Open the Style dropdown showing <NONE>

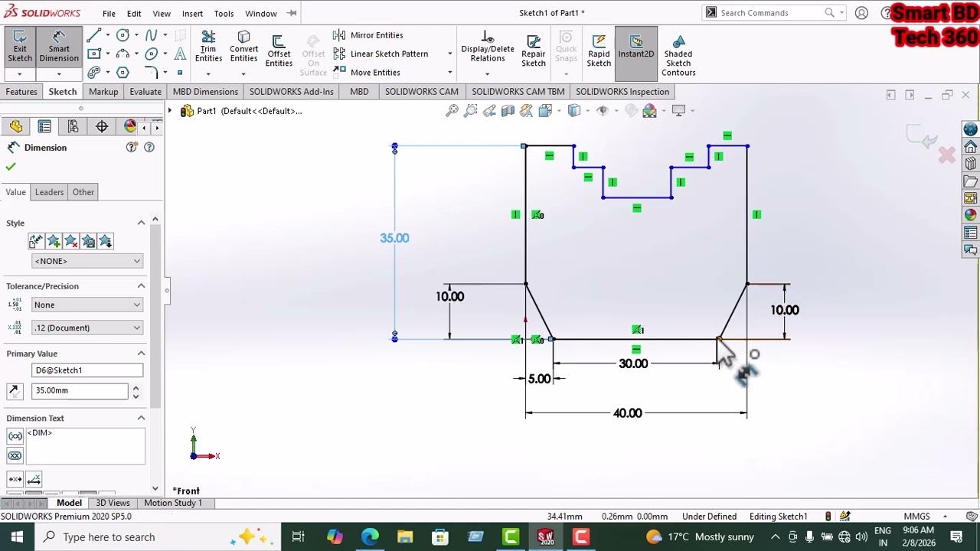(x=87, y=261)
